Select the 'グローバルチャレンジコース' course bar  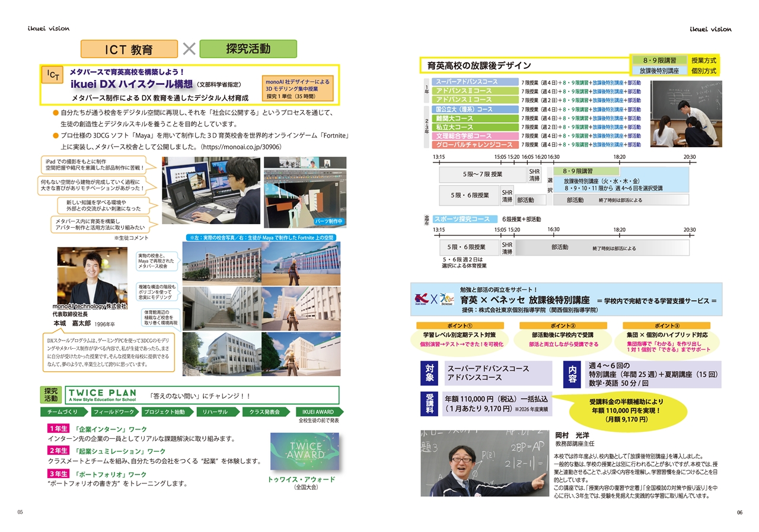474,145
